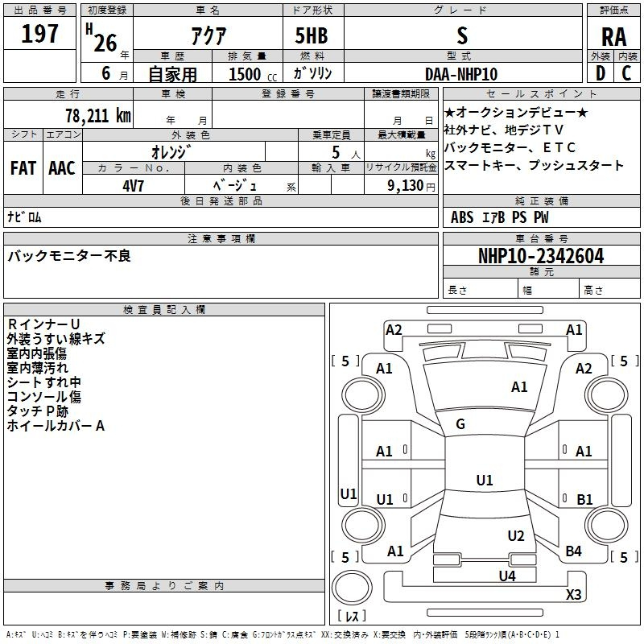Select the equipment line ABS エアB PS PW
The height and width of the screenshot is (644, 644).
499,217
